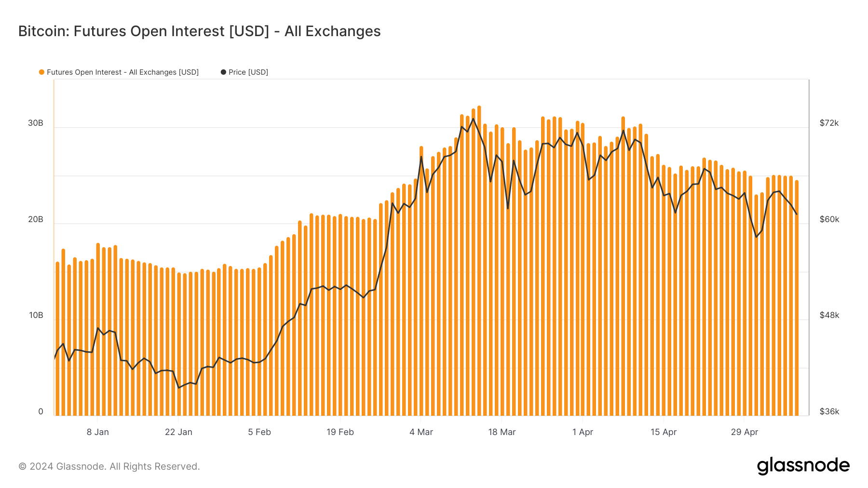This screenshot has width=868, height=488.
Task: Click the 30B left axis label
Action: 36,123
